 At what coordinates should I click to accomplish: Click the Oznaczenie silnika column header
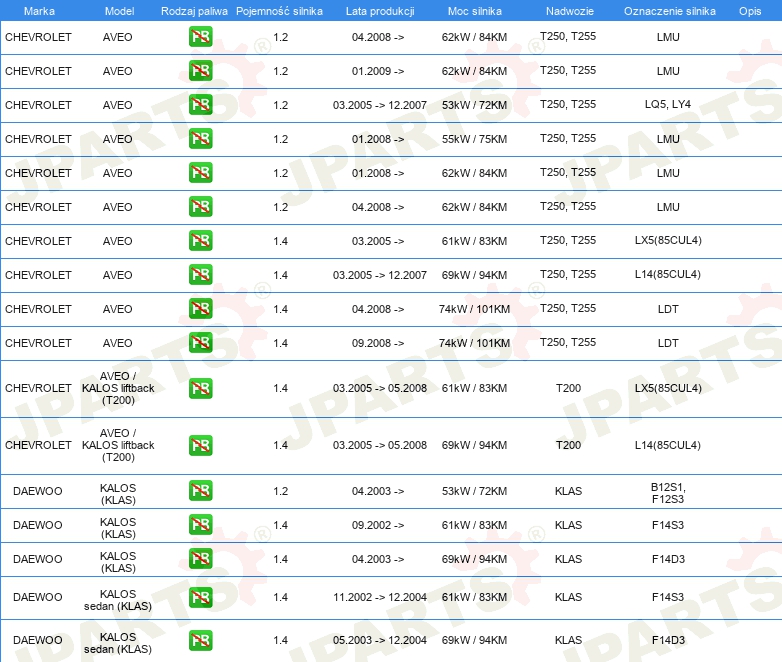point(669,10)
